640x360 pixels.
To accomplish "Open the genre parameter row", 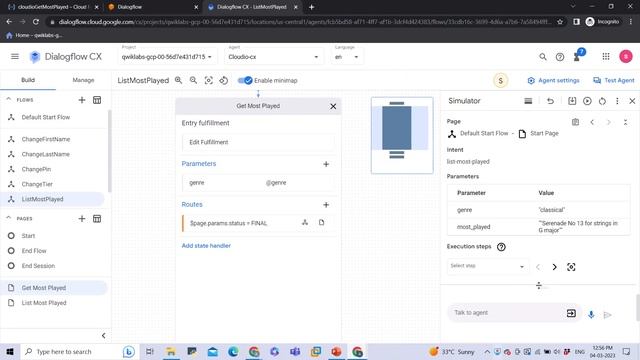I will [258, 183].
